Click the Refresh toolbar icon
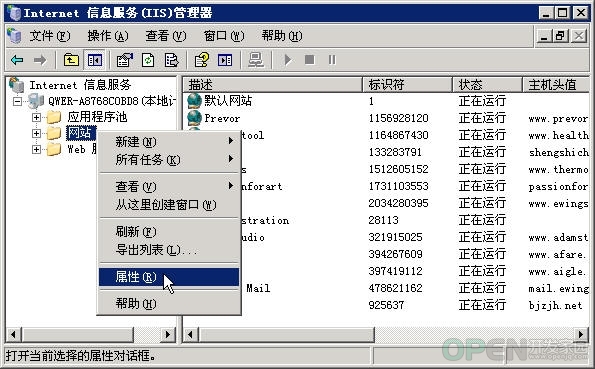 (148, 60)
